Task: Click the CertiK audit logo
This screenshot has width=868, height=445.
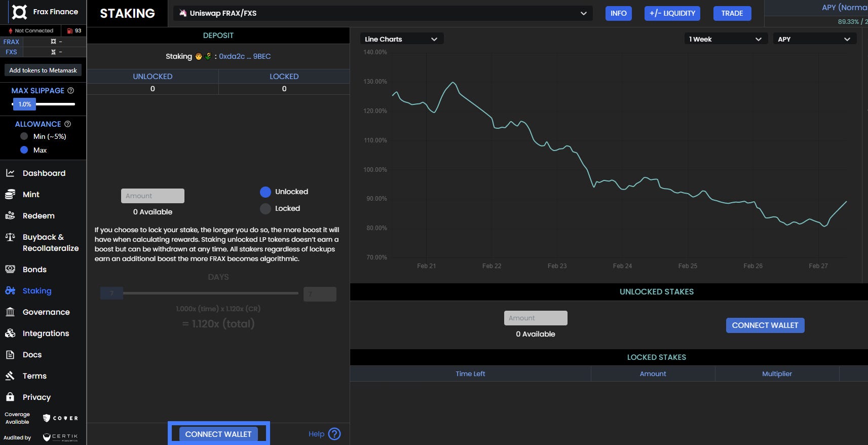Action: pos(60,437)
